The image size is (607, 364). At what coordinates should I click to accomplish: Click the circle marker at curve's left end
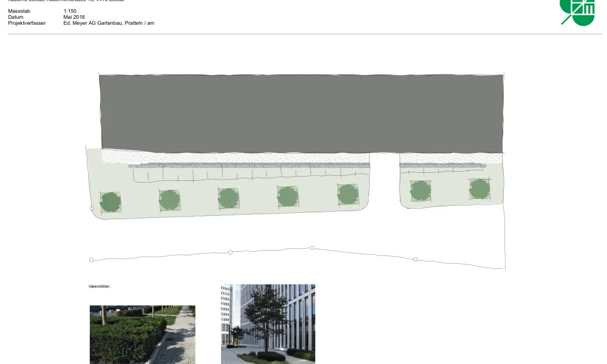point(92,260)
